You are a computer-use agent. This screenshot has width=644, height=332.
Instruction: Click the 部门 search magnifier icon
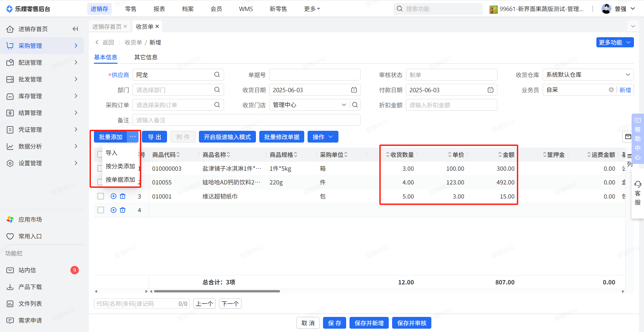click(x=217, y=90)
